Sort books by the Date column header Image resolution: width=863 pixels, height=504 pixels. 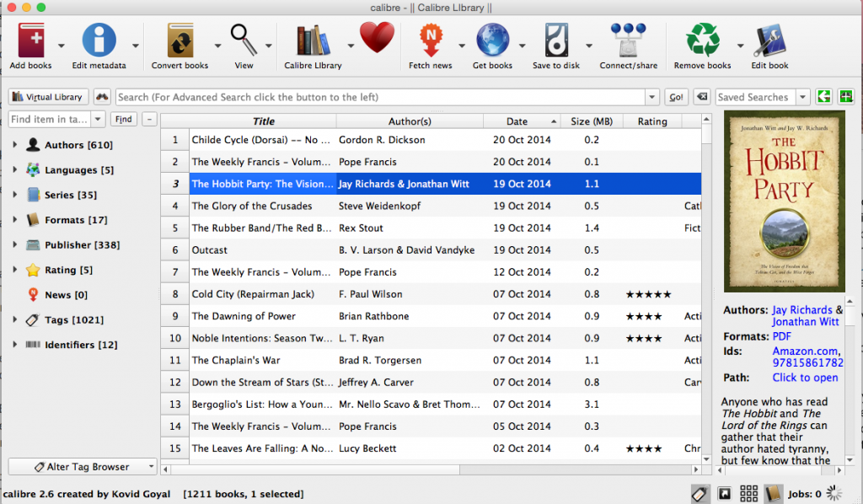click(522, 121)
